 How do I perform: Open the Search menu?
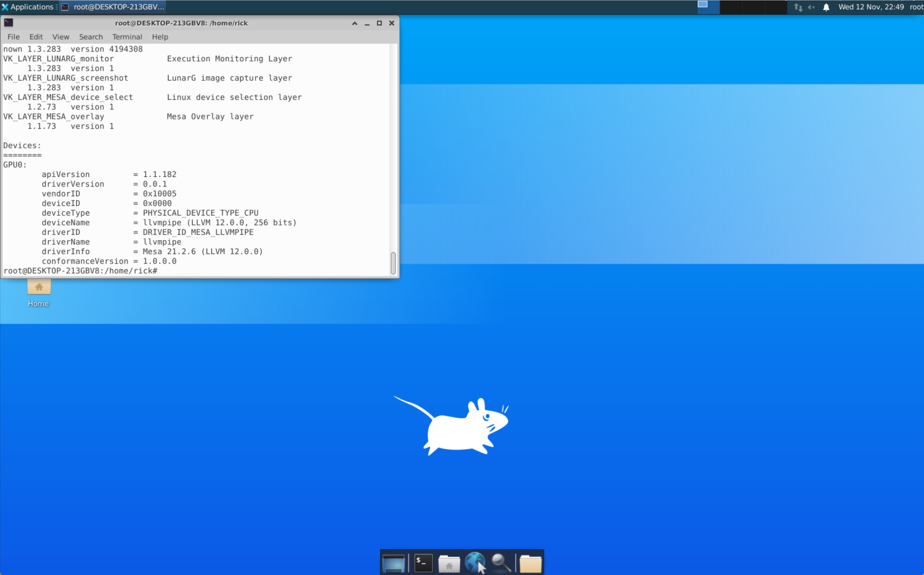91,37
